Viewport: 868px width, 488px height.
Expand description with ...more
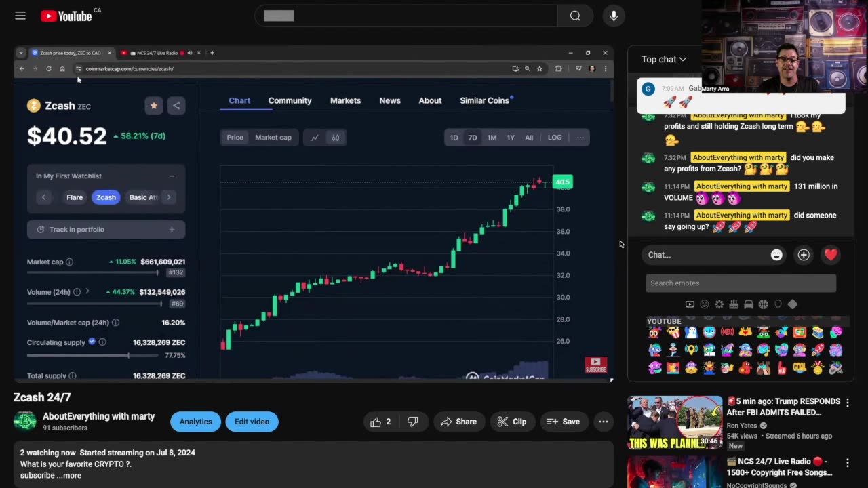pos(69,475)
